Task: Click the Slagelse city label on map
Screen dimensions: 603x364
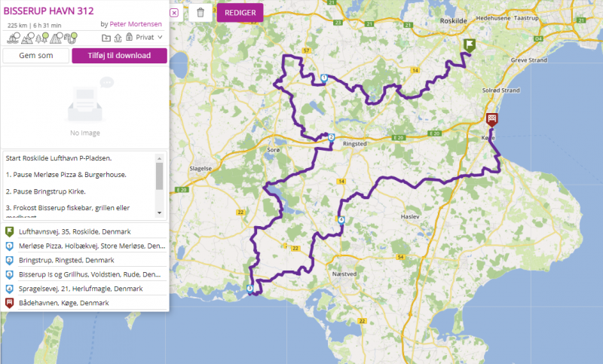Action: coord(200,168)
